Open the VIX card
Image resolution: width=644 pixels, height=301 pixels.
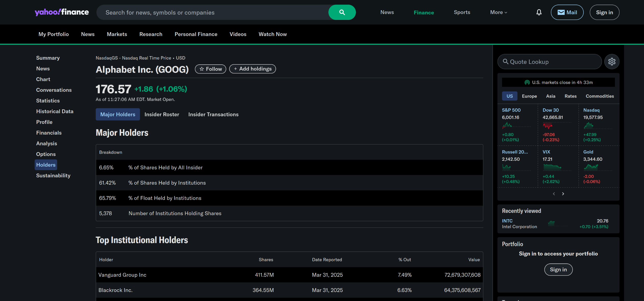pos(558,167)
